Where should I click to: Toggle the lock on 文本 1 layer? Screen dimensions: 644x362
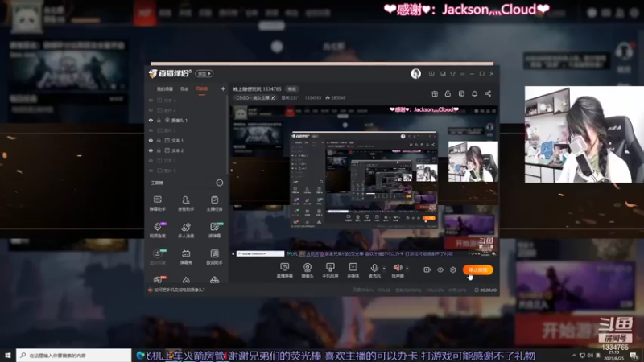point(159,140)
